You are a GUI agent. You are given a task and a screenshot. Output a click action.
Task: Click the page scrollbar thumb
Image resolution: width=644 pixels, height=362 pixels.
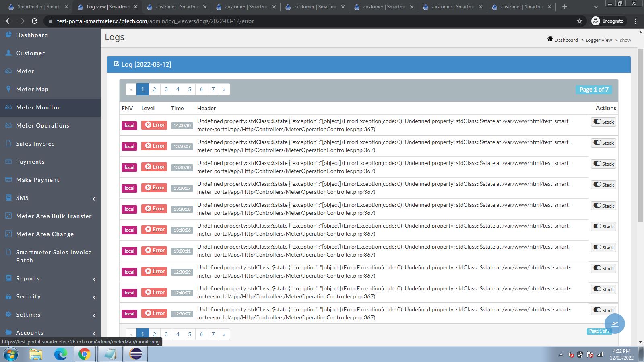[x=640, y=135]
